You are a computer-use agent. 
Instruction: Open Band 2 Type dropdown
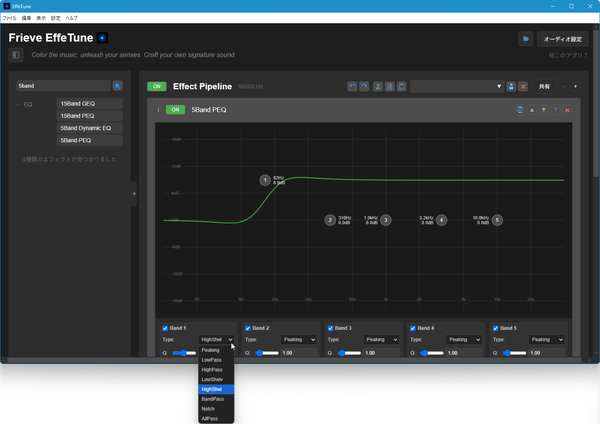pyautogui.click(x=299, y=339)
